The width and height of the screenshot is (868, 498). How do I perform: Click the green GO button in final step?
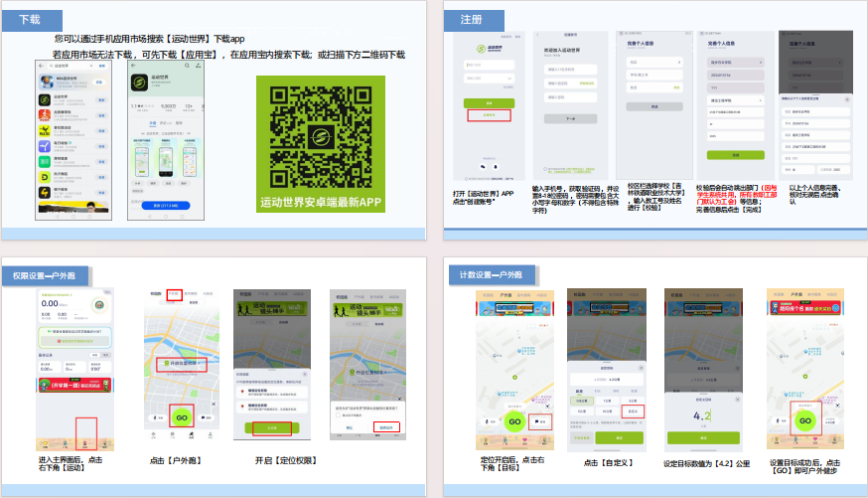coord(804,421)
